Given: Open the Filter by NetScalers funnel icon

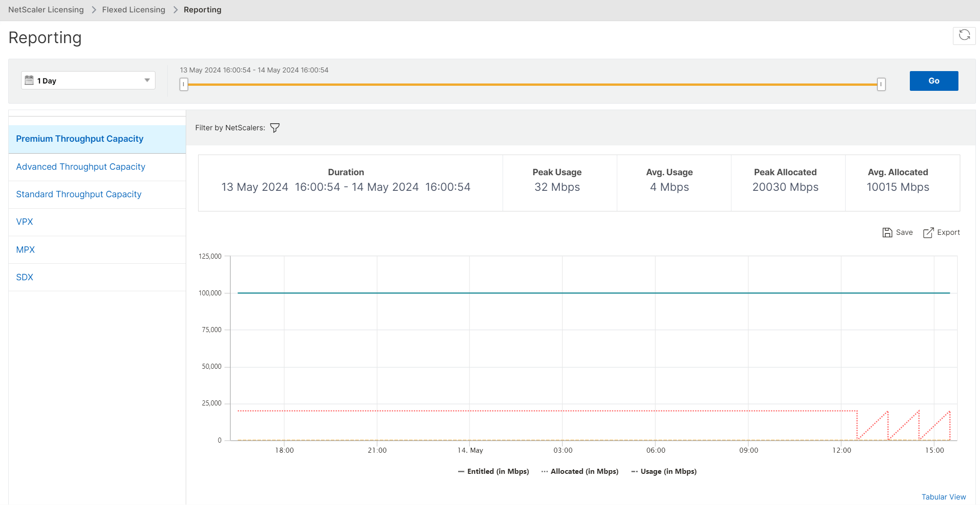Looking at the screenshot, I should tap(275, 128).
